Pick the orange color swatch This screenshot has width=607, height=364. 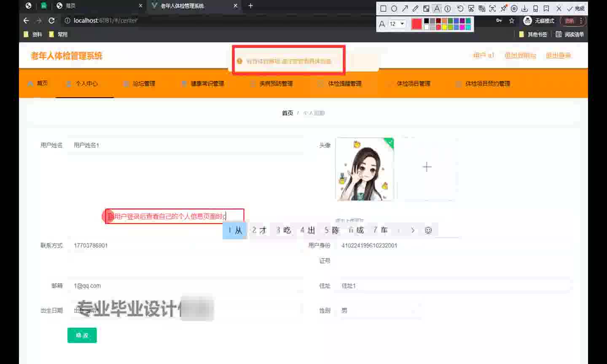click(x=444, y=21)
